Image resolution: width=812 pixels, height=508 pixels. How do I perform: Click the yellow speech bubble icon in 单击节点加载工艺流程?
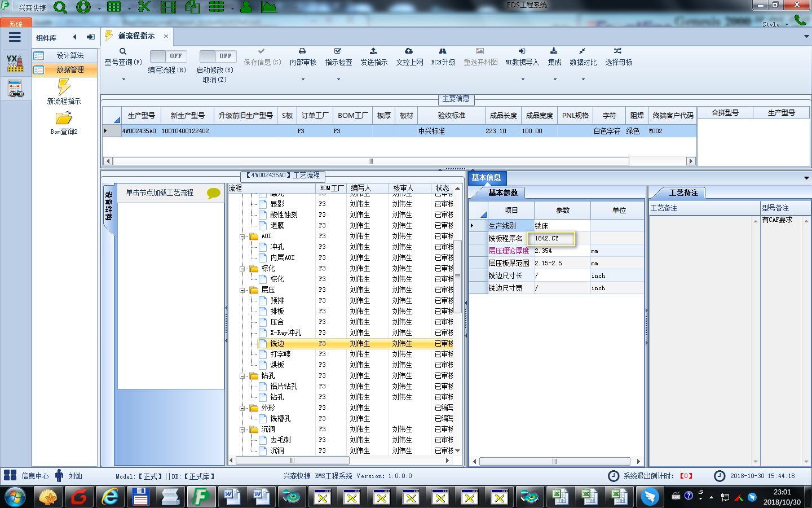point(214,193)
